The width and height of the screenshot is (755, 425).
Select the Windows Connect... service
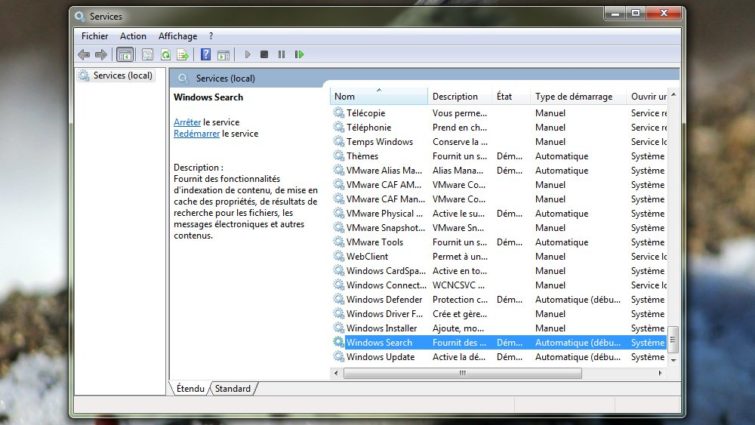tap(499, 285)
